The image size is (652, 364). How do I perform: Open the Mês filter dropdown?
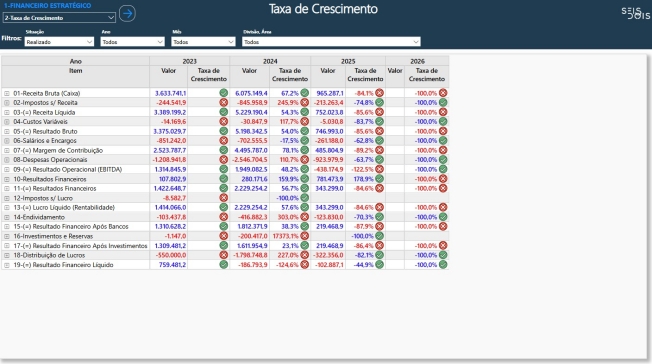click(203, 42)
